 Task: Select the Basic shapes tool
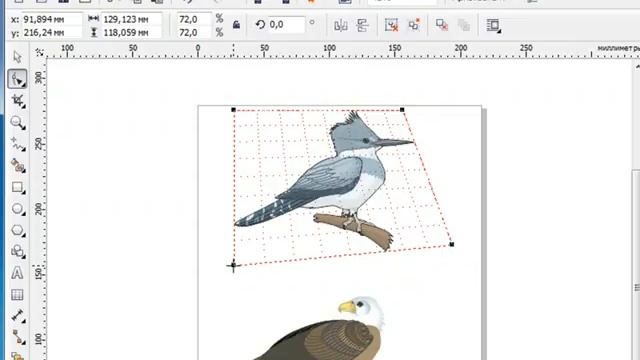[x=17, y=251]
